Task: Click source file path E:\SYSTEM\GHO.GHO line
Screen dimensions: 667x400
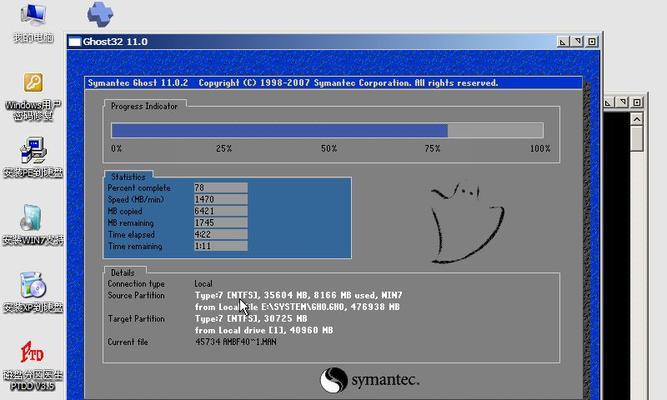Action: (297, 307)
